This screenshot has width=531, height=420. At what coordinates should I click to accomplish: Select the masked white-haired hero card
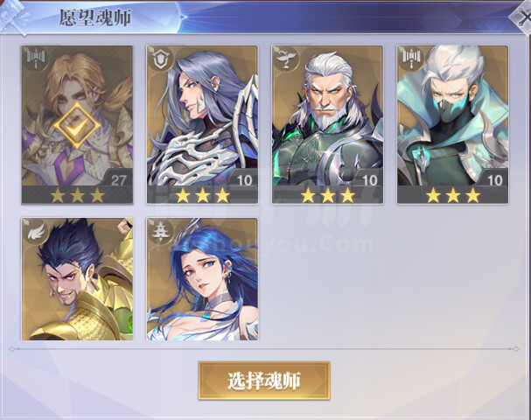[453, 125]
